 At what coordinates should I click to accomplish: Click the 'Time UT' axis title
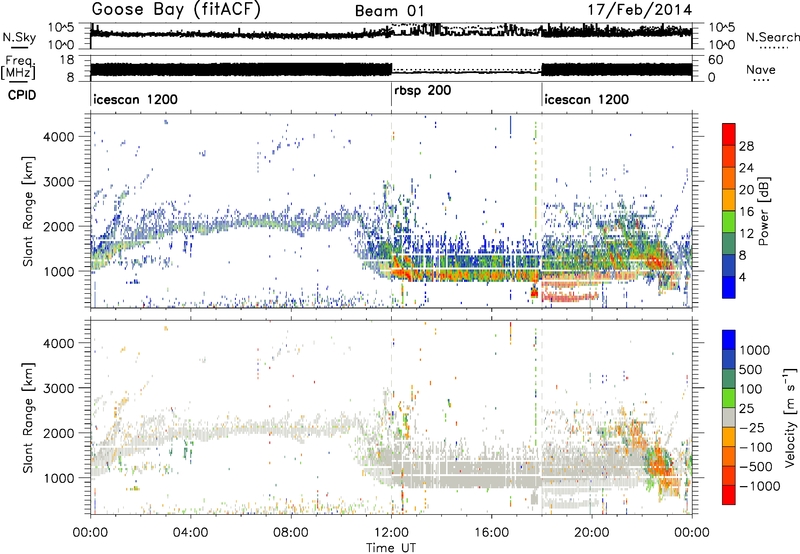point(391,548)
